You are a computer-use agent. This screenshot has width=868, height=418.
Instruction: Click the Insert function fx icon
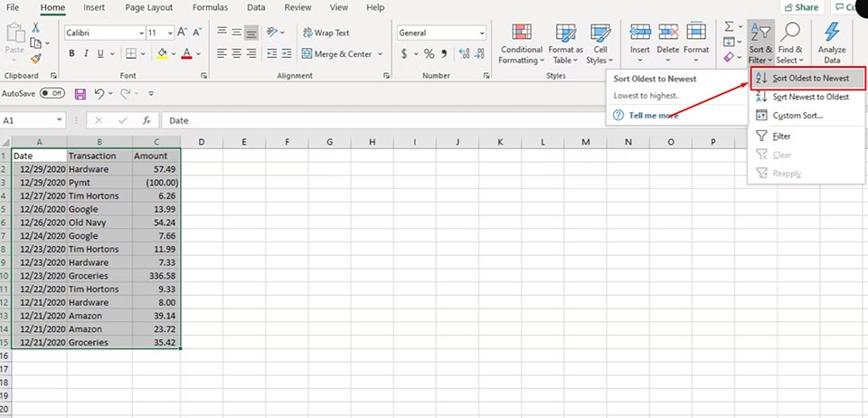click(146, 120)
